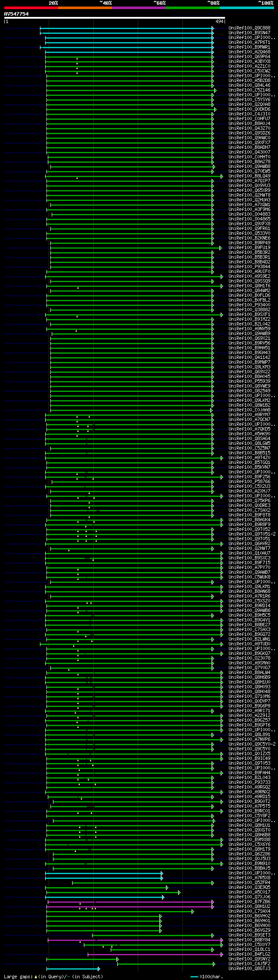Click the UniRef100_P93844 label
The height and width of the screenshot is (980, 278).
tap(249, 266)
